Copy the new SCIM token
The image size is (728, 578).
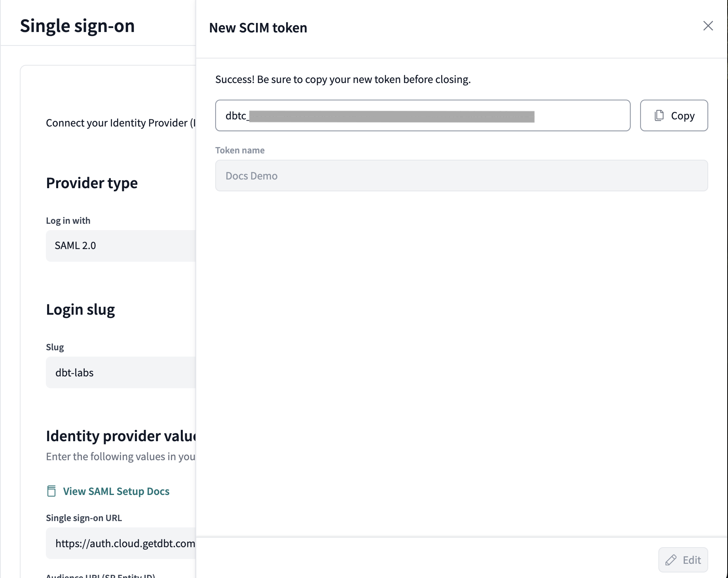[x=674, y=115]
